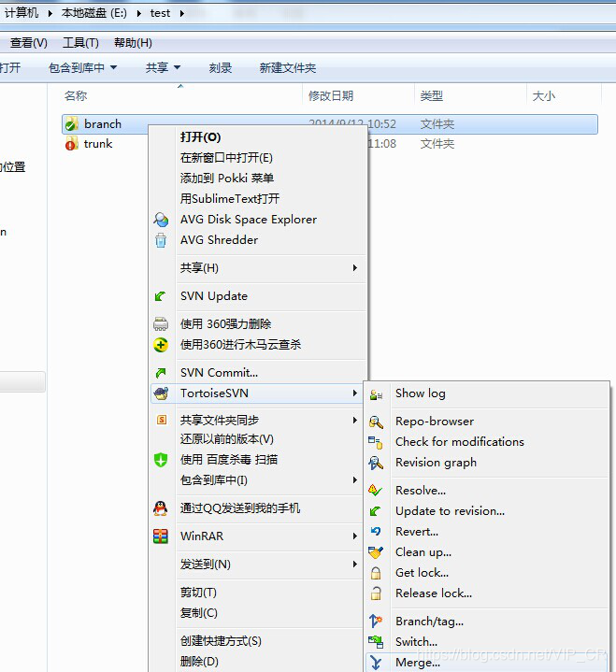This screenshot has height=672, width=616.
Task: Choose 打开(O) in context menu
Action: tap(201, 137)
